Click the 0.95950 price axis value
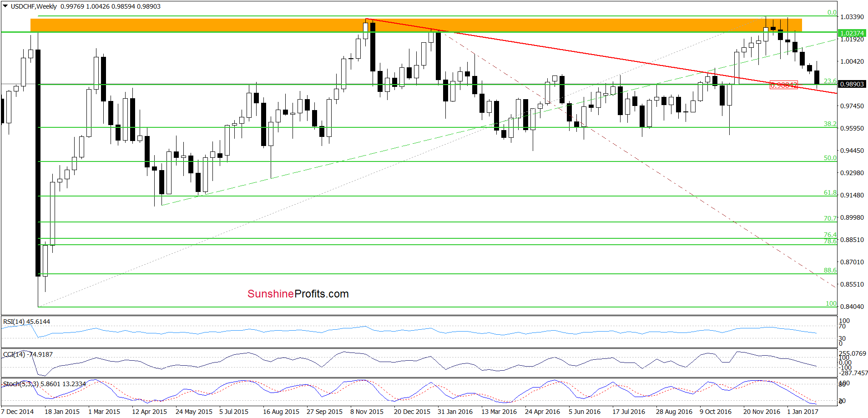The image size is (868, 418). click(852, 128)
